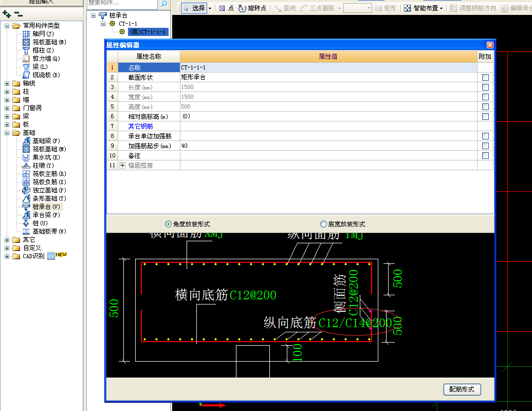Collapse the 桩承台 component tree node
532x411 pixels.
94,15
